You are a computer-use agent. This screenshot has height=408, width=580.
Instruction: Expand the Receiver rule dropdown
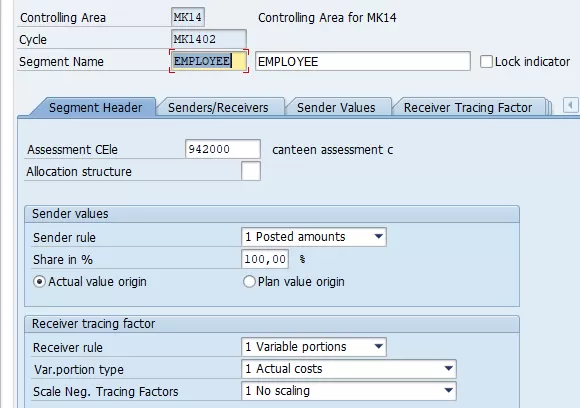coord(378,347)
